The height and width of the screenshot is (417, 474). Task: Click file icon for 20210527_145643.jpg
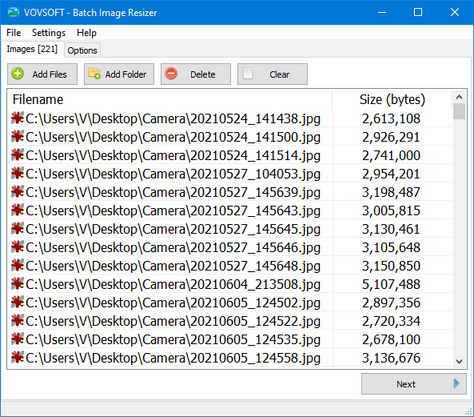(17, 210)
